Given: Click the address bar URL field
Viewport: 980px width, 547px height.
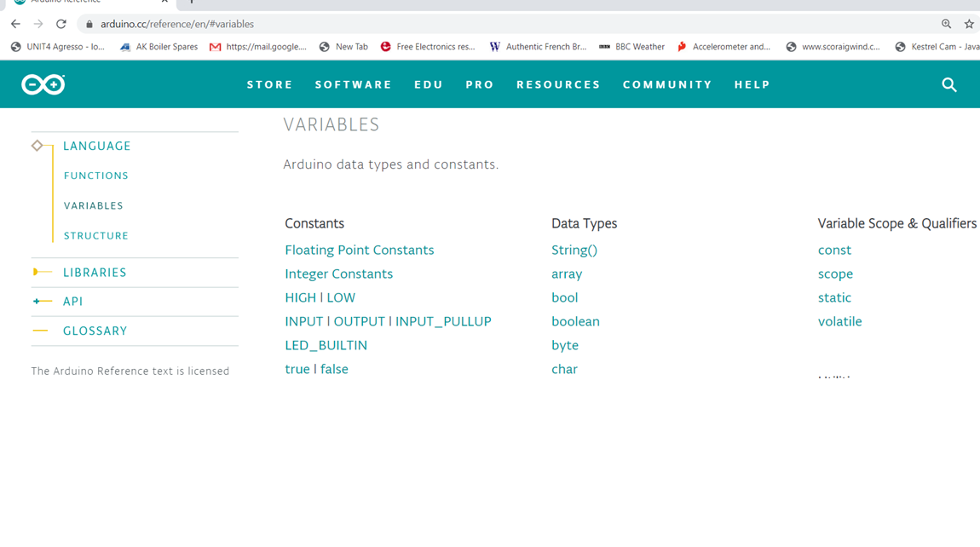Looking at the screenshot, I should (x=511, y=24).
